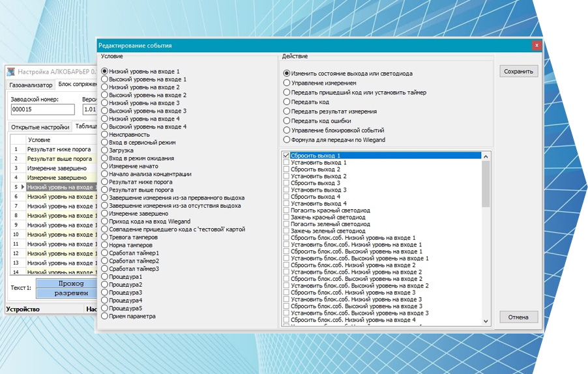Check 'Зажечь зеленый светодиод' checkbox
Image resolution: width=588 pixels, height=374 pixels.
(x=286, y=231)
